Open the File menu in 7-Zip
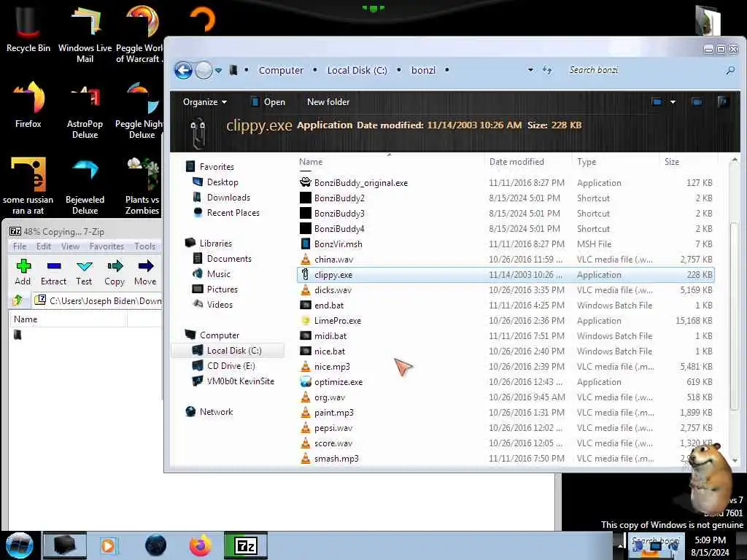747x560 pixels. 20,246
